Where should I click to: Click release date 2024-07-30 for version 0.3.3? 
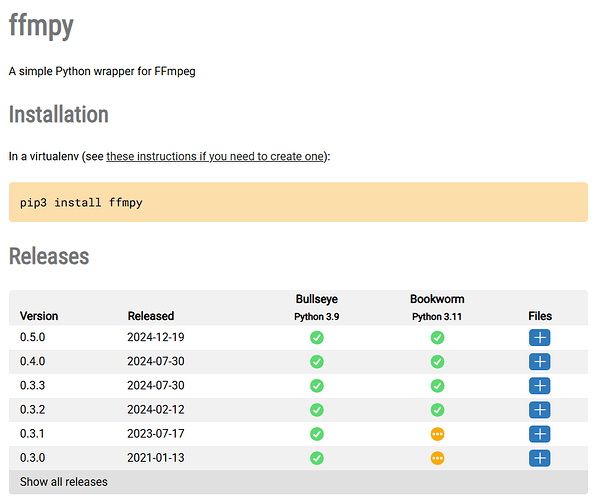(156, 385)
